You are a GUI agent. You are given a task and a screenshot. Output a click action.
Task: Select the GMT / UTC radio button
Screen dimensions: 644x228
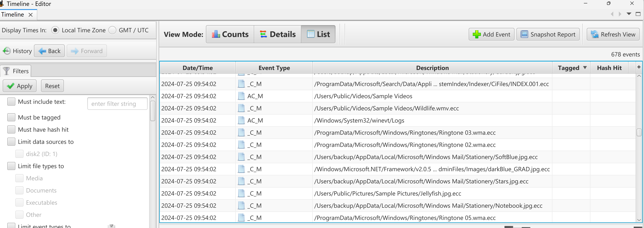112,30
